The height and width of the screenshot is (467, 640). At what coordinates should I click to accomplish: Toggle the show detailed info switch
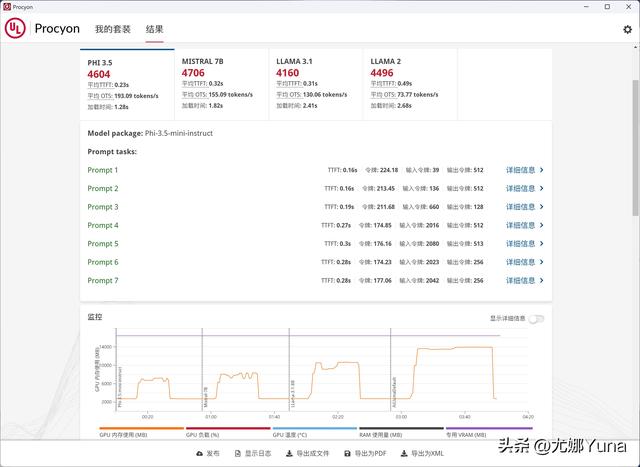[536, 318]
